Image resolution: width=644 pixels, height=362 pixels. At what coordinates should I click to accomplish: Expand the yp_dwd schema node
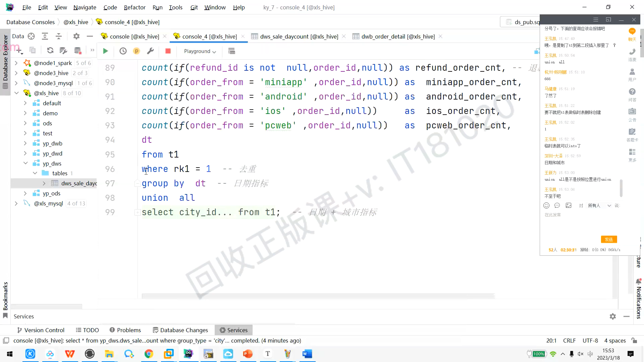(x=25, y=154)
